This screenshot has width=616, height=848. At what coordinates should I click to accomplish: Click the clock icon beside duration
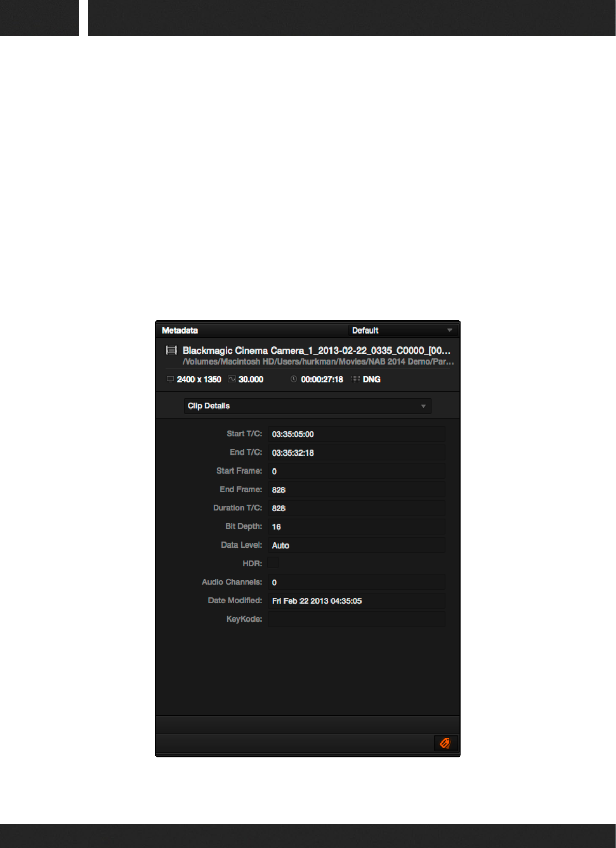tap(294, 379)
